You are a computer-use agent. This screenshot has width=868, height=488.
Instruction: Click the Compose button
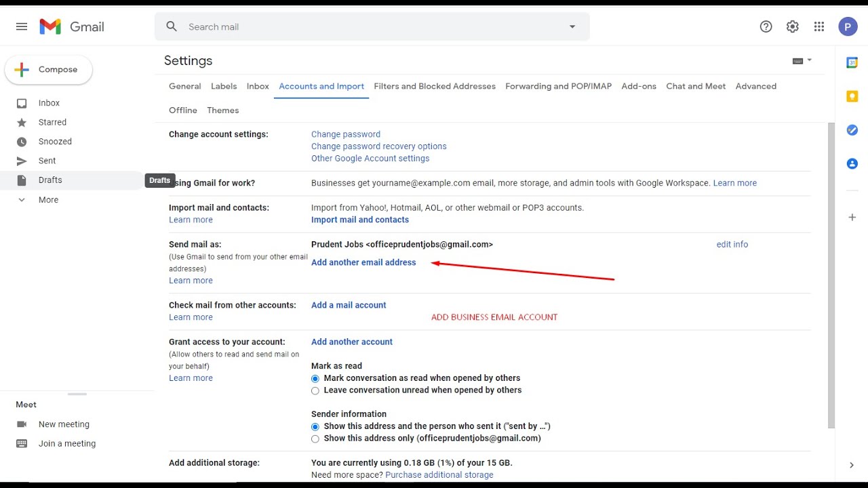49,70
